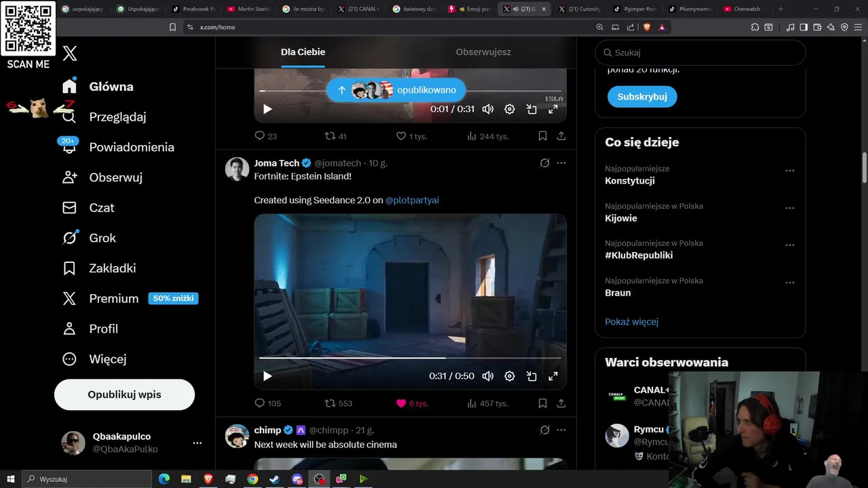Viewport: 868px width, 488px height.
Task: Open Zakładki bookmarks
Action: click(x=99, y=268)
